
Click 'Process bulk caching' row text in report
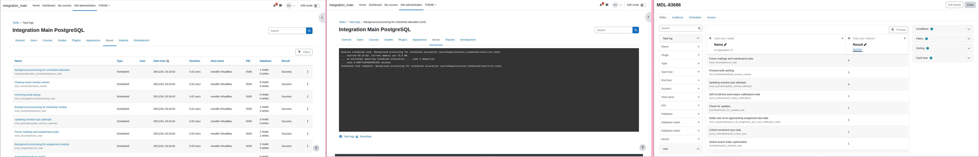coord(721,70)
